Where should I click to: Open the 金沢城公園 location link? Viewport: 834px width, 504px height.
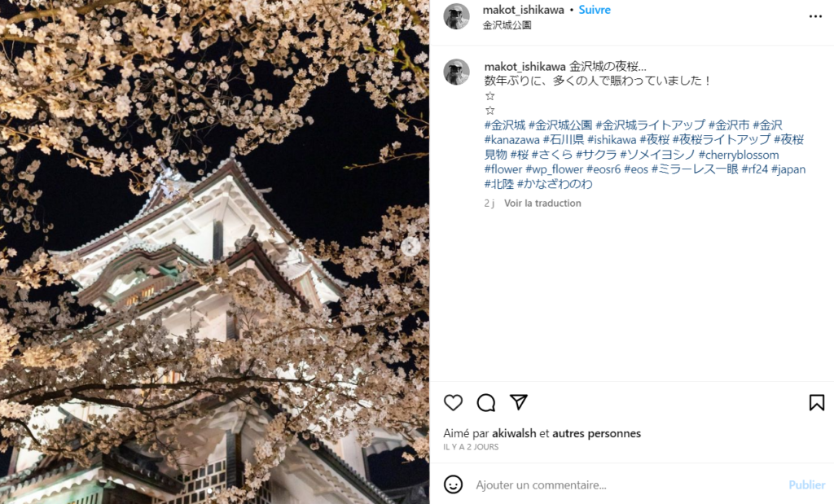(x=507, y=25)
